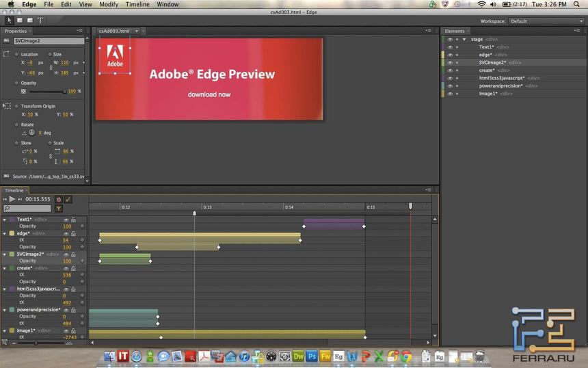Jump to timeline start button
588x368 pixels.
point(5,199)
